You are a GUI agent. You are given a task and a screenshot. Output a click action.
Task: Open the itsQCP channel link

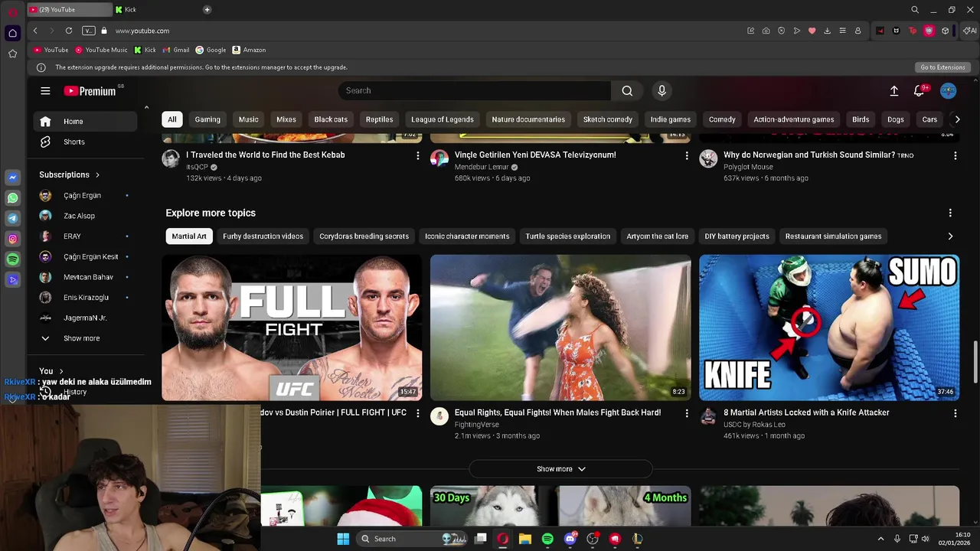point(197,167)
